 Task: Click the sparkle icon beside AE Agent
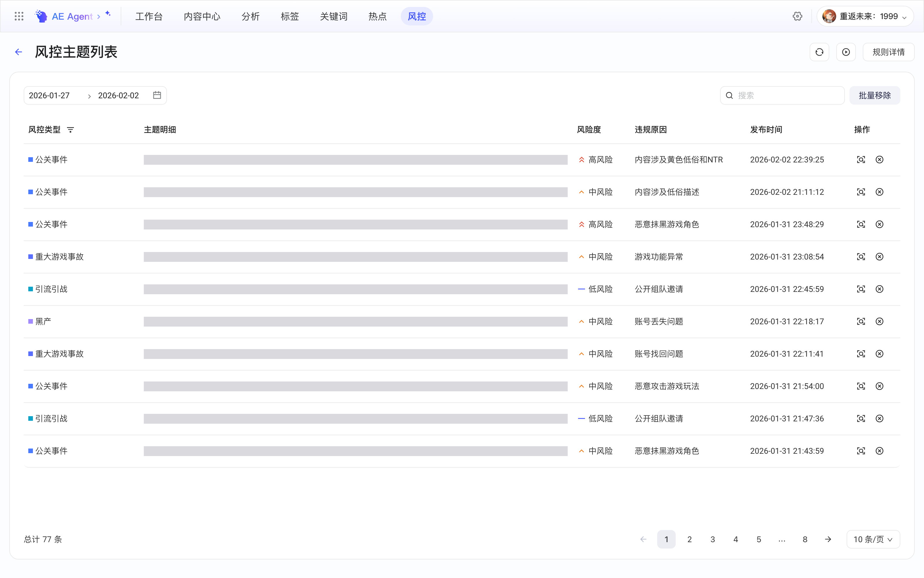(108, 14)
